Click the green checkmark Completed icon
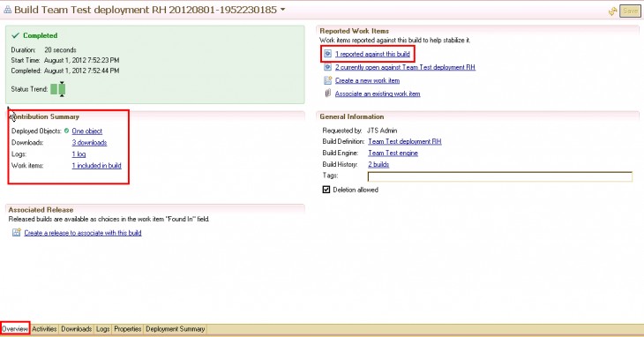644x337 pixels. click(16, 35)
